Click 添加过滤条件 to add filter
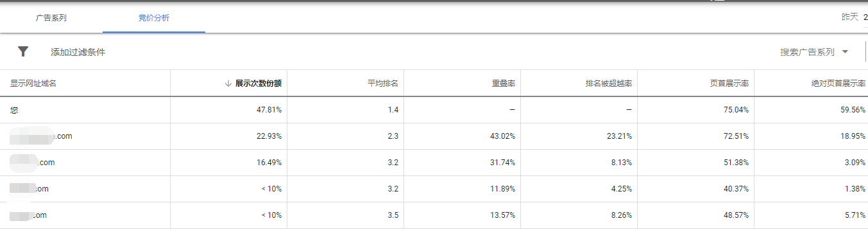Screen dimensions: 868x250 click(78, 52)
